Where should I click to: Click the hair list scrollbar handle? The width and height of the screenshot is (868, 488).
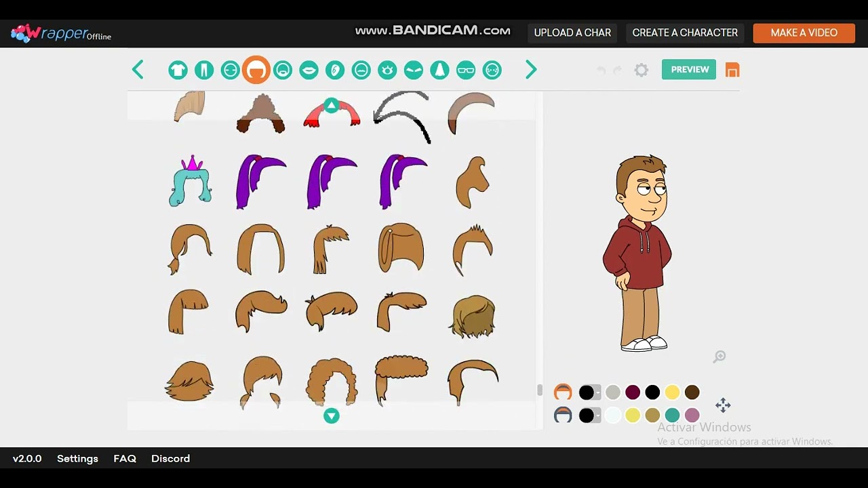click(x=540, y=390)
